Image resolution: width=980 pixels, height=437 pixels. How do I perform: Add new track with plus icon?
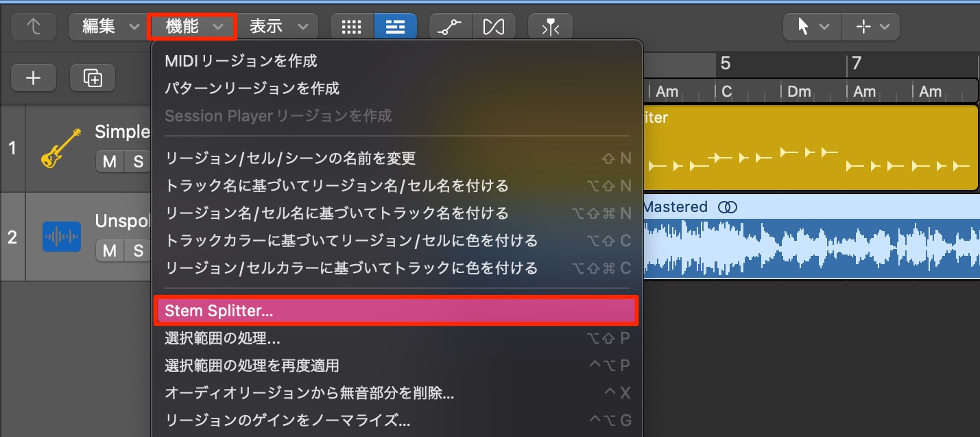tap(34, 78)
